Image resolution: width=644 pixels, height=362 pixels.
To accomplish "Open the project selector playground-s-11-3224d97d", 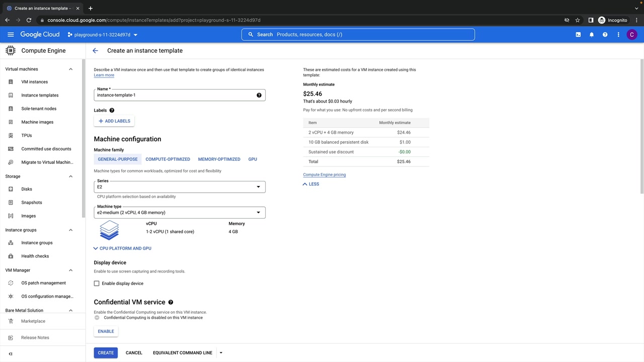I will click(103, 35).
